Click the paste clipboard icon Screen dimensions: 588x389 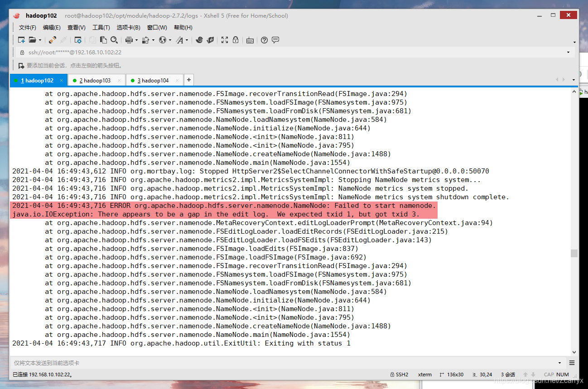pos(103,40)
